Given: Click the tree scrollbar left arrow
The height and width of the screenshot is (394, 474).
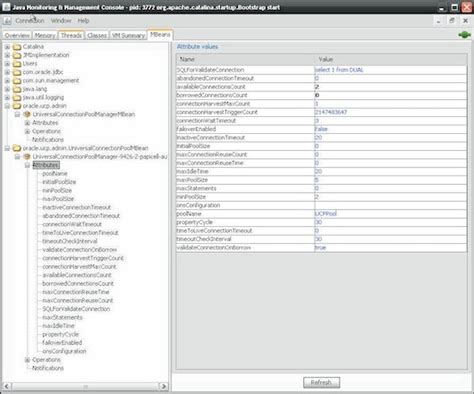Looking at the screenshot, I should click(7, 386).
